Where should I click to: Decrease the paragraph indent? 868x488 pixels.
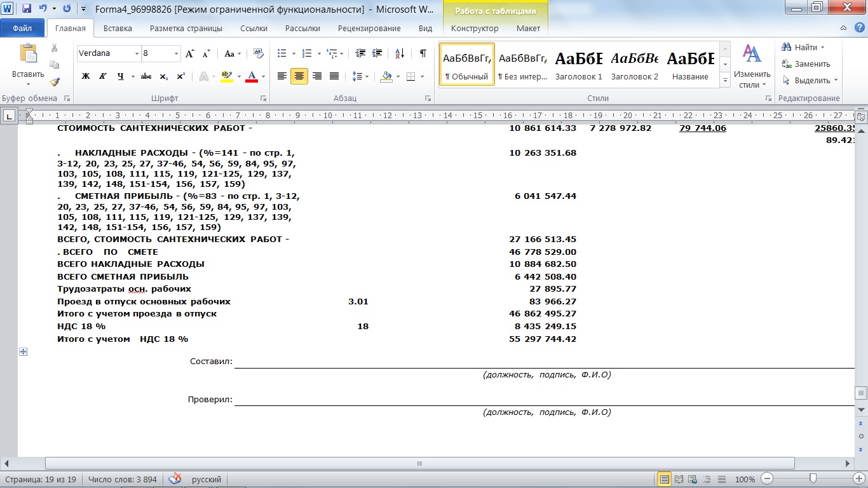[x=360, y=53]
